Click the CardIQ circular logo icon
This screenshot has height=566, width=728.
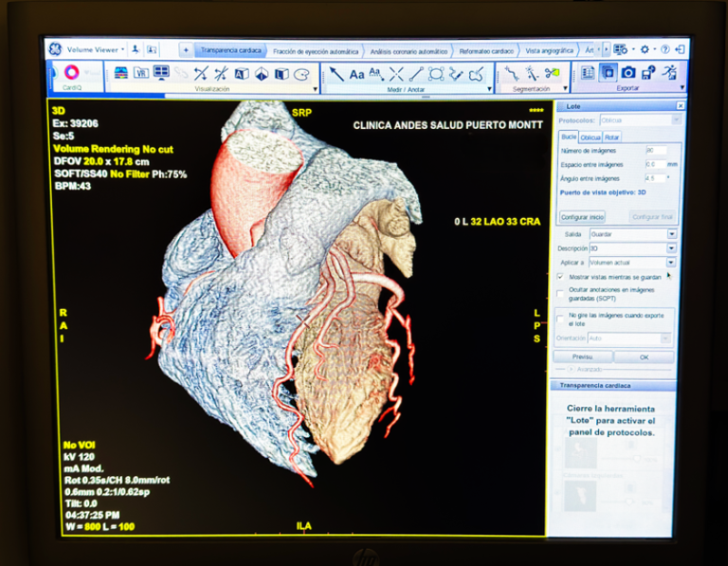[x=71, y=72]
